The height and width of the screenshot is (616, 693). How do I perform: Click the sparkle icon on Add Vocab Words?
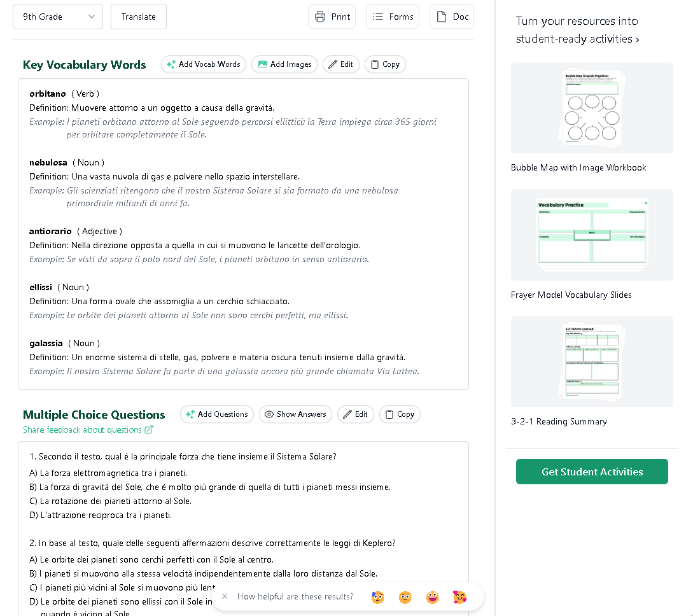point(171,64)
